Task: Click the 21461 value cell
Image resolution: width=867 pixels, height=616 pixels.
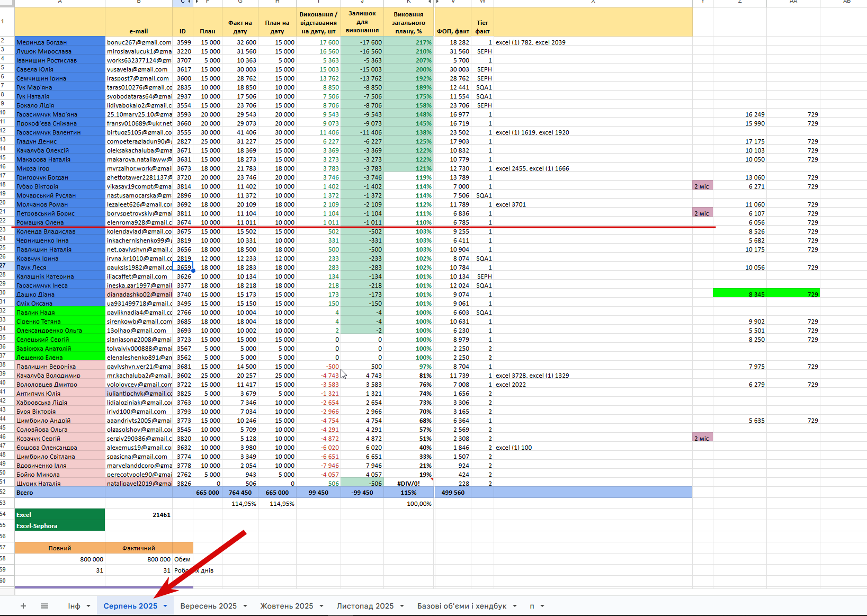Action: [x=139, y=515]
